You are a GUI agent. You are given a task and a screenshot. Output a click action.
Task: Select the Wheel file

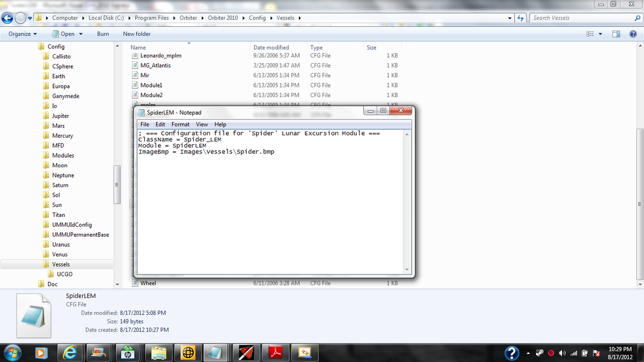[x=148, y=283]
